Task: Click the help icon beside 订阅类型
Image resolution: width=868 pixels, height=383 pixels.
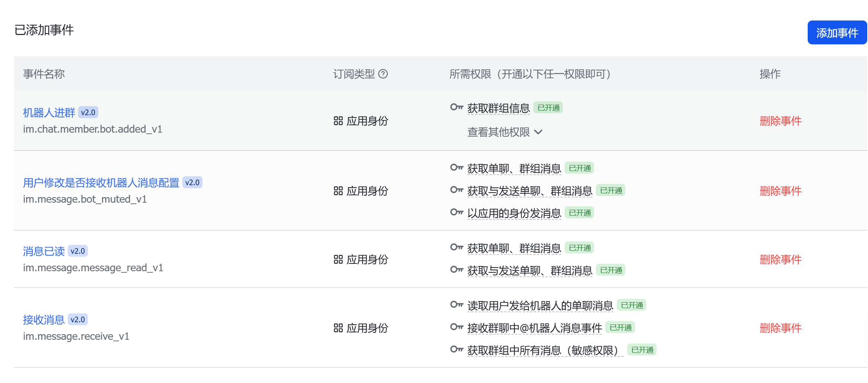Action: [383, 74]
